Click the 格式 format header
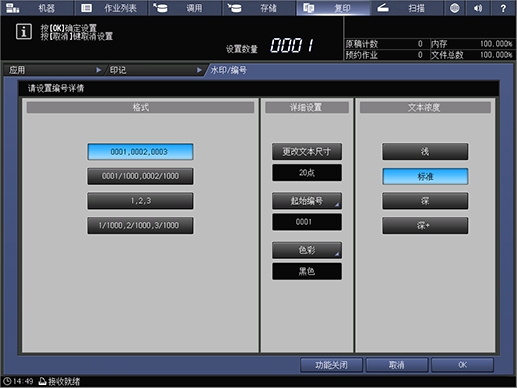Viewport: 517px width, 388px height. pyautogui.click(x=140, y=107)
